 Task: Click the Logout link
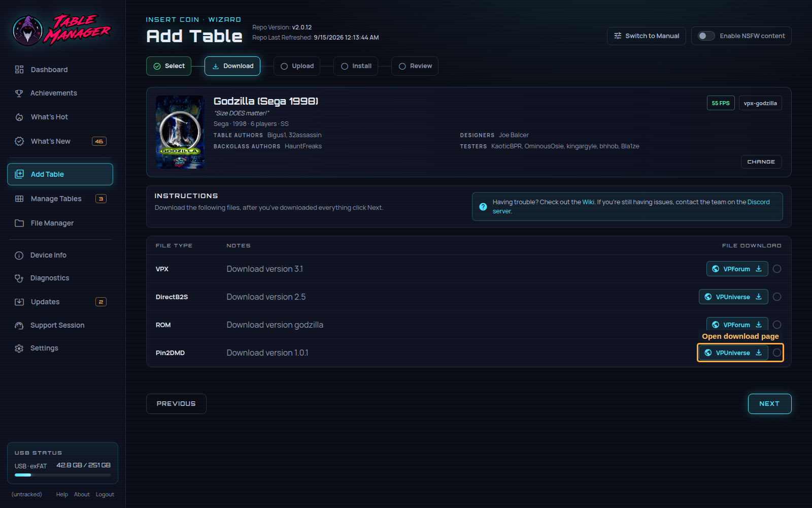(x=105, y=494)
